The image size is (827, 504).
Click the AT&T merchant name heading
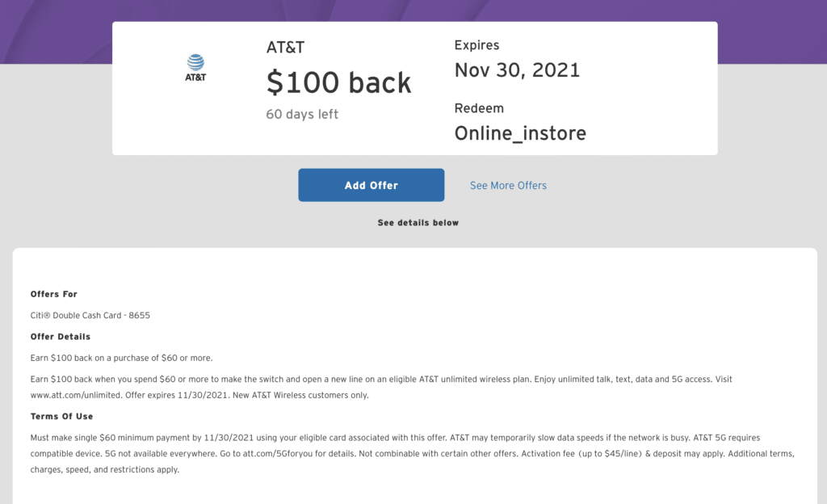285,48
